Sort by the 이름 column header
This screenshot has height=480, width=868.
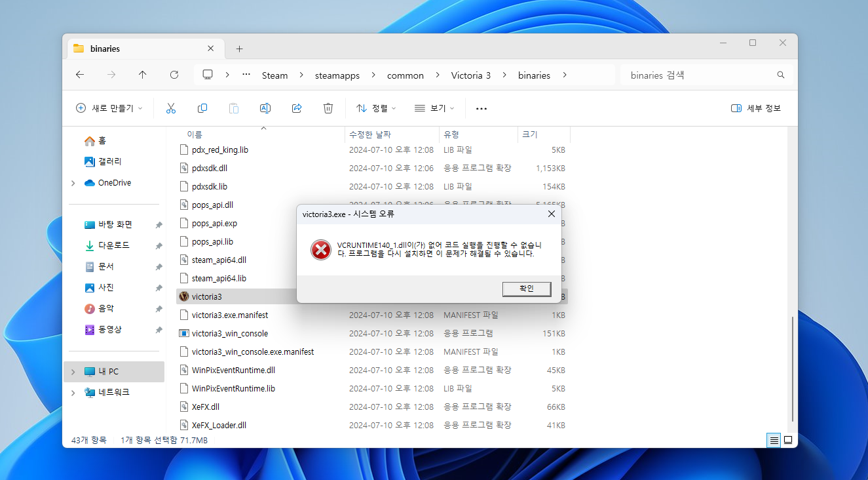coord(261,134)
